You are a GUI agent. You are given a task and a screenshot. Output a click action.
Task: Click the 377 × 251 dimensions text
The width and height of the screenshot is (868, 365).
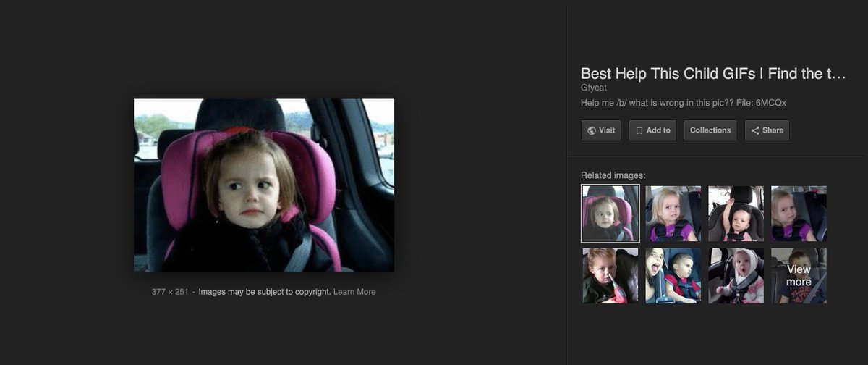[x=170, y=292]
